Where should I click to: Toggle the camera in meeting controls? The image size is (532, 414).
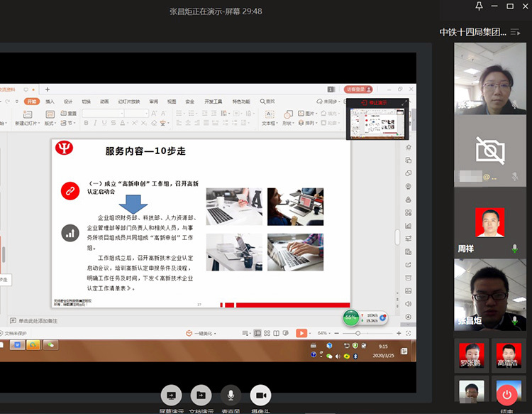point(260,395)
